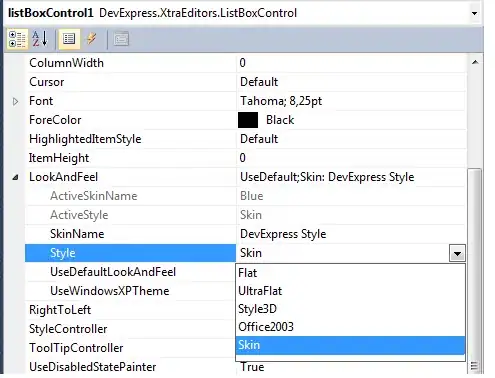
Task: Choose Flat from the style list
Action: point(350,273)
